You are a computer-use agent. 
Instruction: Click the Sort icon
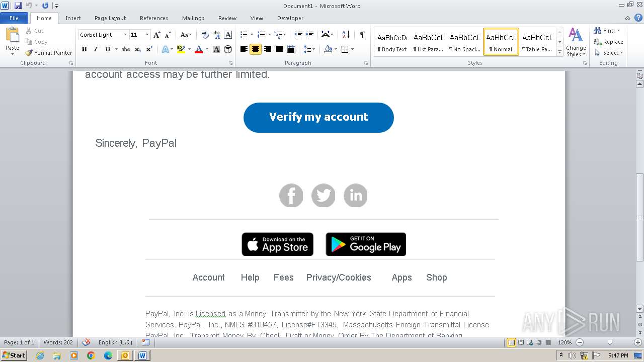(346, 35)
